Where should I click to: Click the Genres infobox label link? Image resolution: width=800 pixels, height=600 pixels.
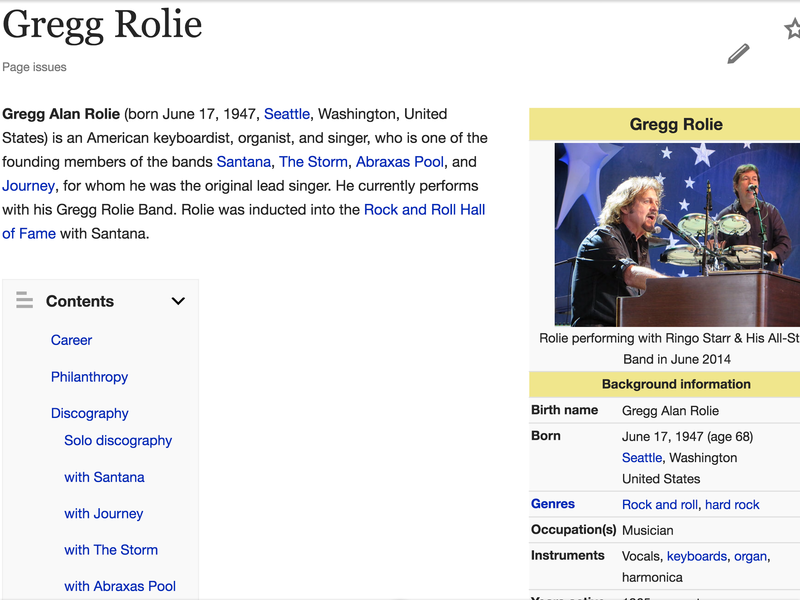click(553, 504)
